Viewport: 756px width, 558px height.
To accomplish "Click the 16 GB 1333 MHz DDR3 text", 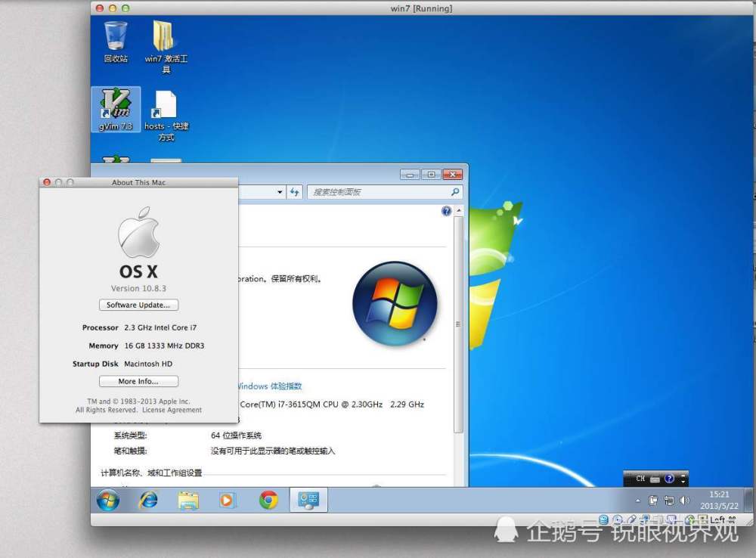I will (x=164, y=346).
